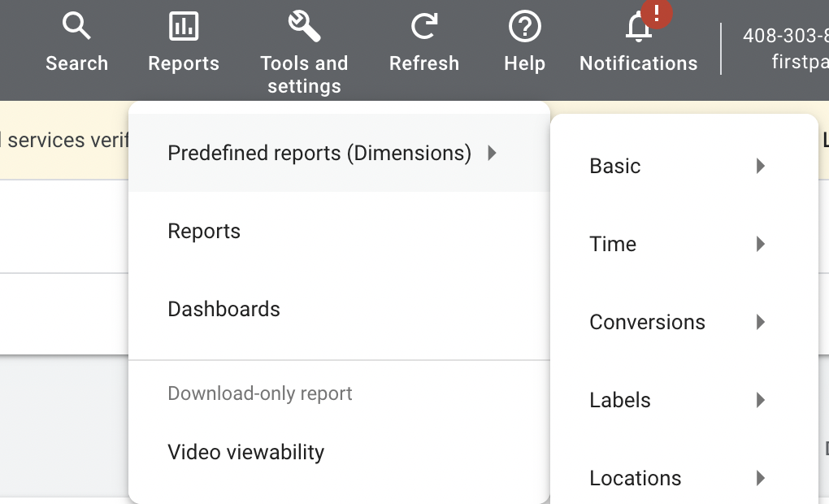Choose the Basic submenu item
This screenshot has width=829, height=504.
(x=615, y=166)
